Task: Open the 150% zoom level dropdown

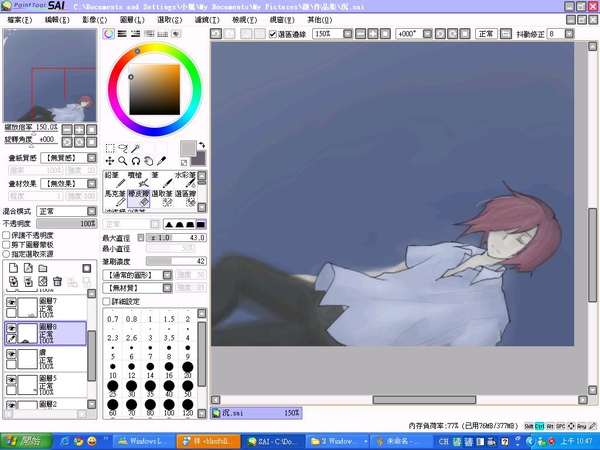Action: tap(347, 34)
